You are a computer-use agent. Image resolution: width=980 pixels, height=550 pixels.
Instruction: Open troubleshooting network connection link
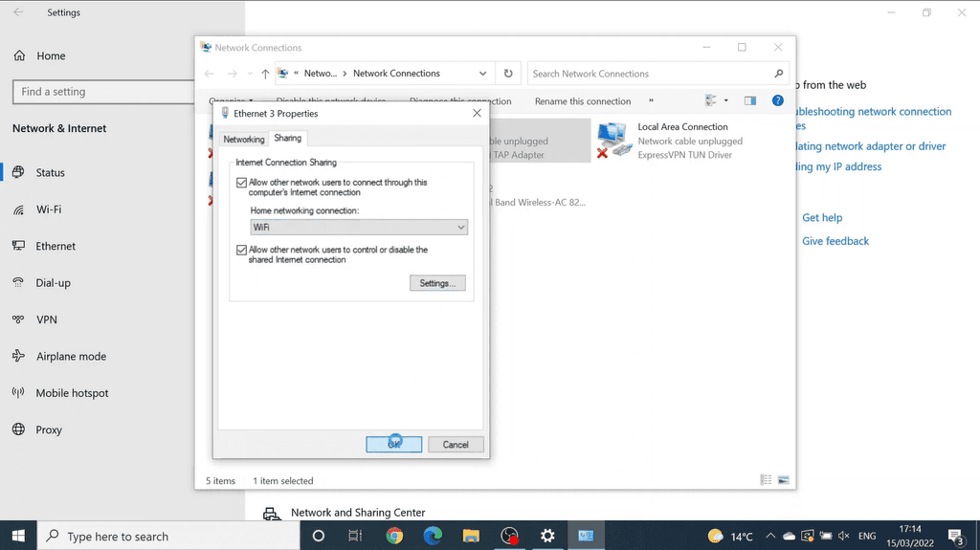click(874, 112)
